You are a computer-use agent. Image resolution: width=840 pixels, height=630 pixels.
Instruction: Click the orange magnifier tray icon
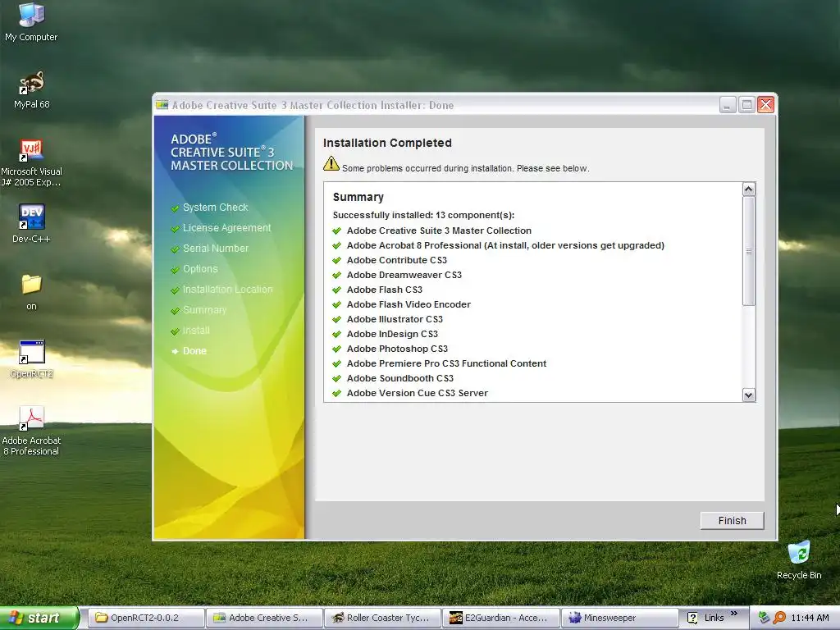779,618
